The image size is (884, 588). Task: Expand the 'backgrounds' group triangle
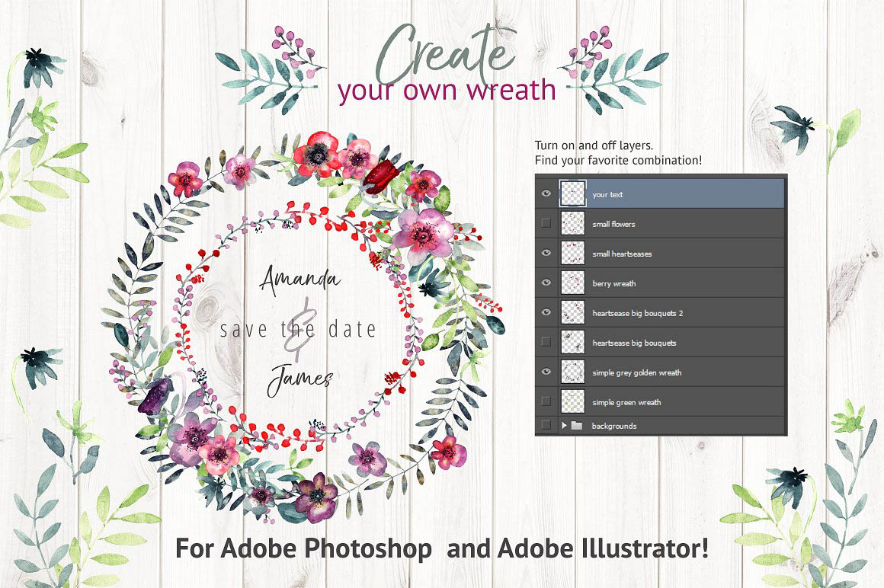[x=564, y=425]
